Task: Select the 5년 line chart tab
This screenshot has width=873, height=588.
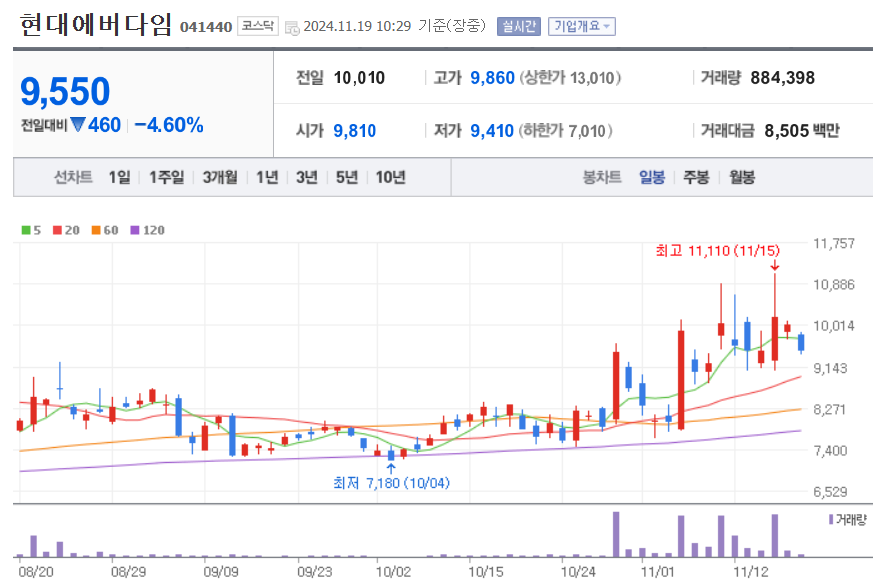Action: 347,178
